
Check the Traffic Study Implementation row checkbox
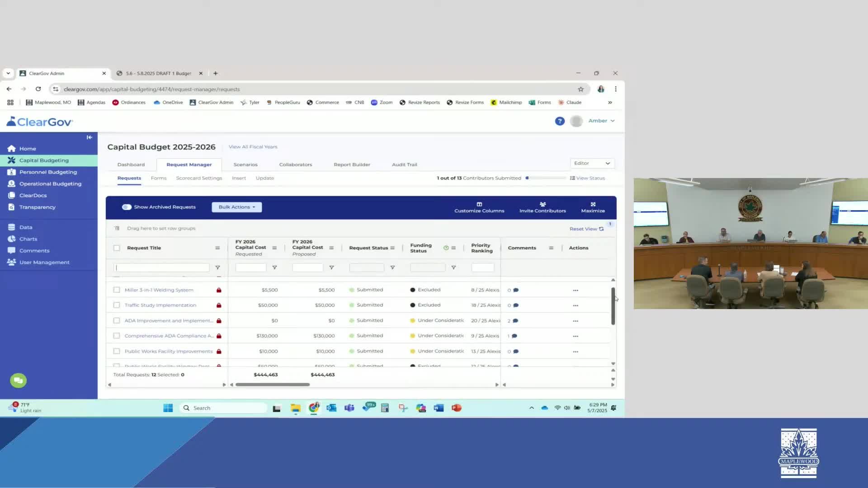(x=117, y=305)
